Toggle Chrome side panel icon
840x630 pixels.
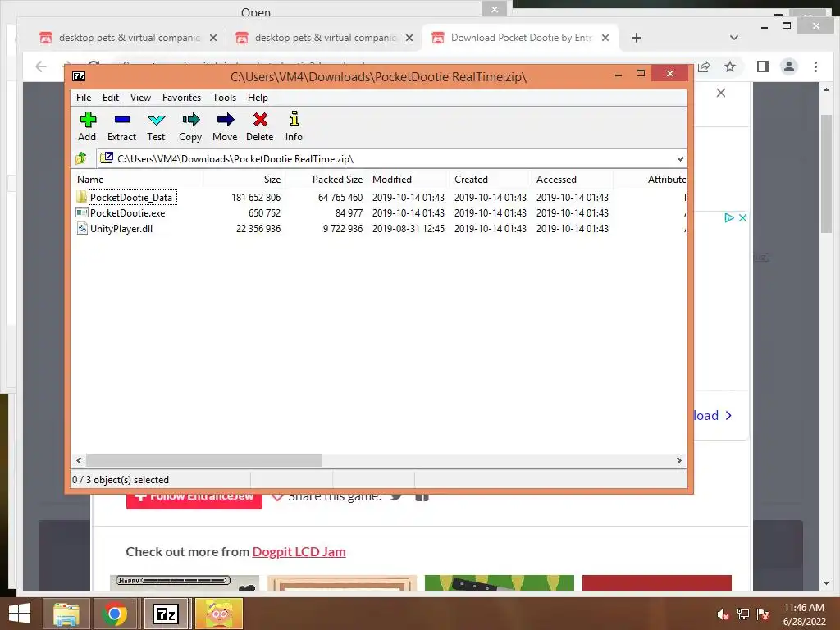[x=763, y=66]
